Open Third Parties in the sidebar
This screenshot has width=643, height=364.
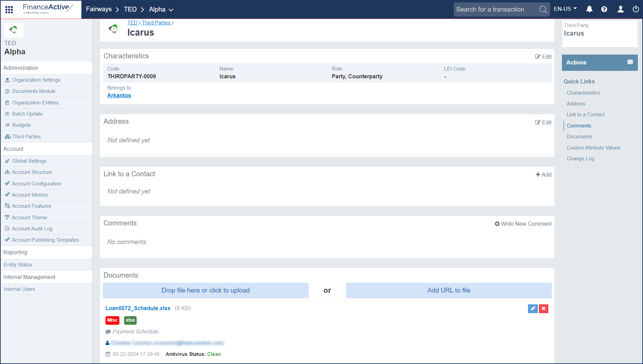[x=26, y=137]
